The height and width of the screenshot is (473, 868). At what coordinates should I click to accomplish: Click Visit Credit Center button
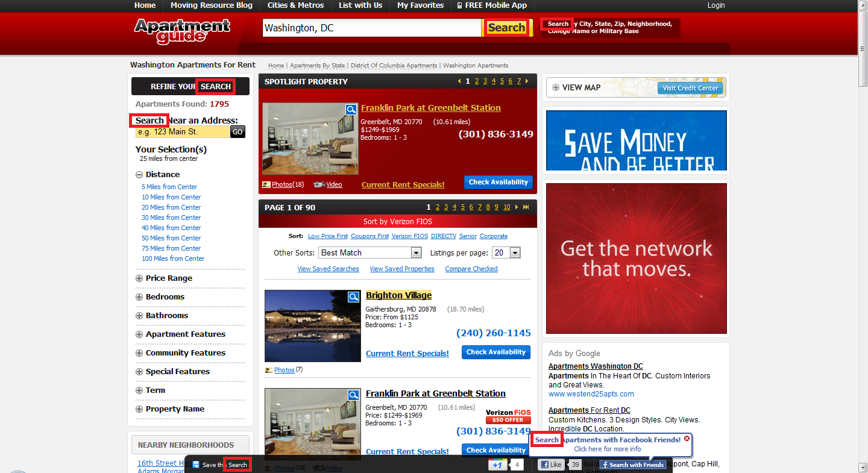pyautogui.click(x=690, y=88)
